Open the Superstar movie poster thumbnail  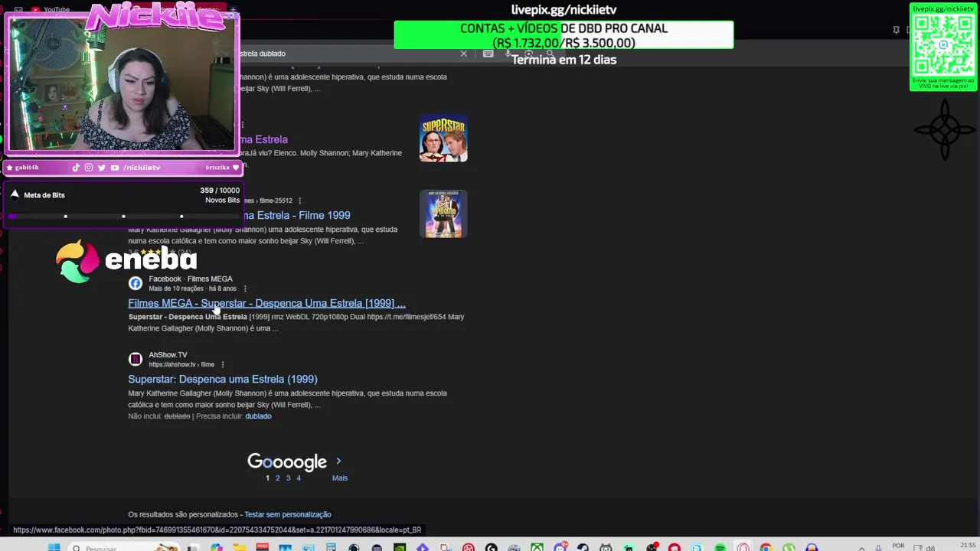coord(443,139)
